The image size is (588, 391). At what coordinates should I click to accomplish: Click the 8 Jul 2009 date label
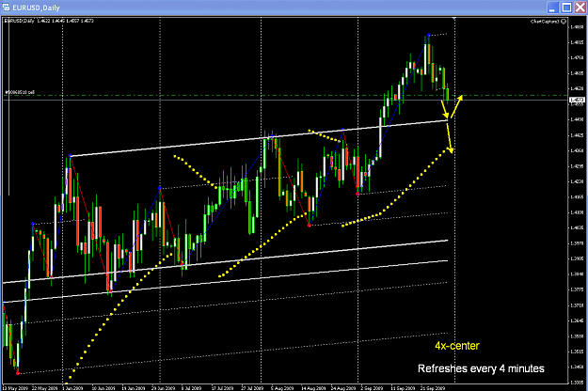coord(191,388)
